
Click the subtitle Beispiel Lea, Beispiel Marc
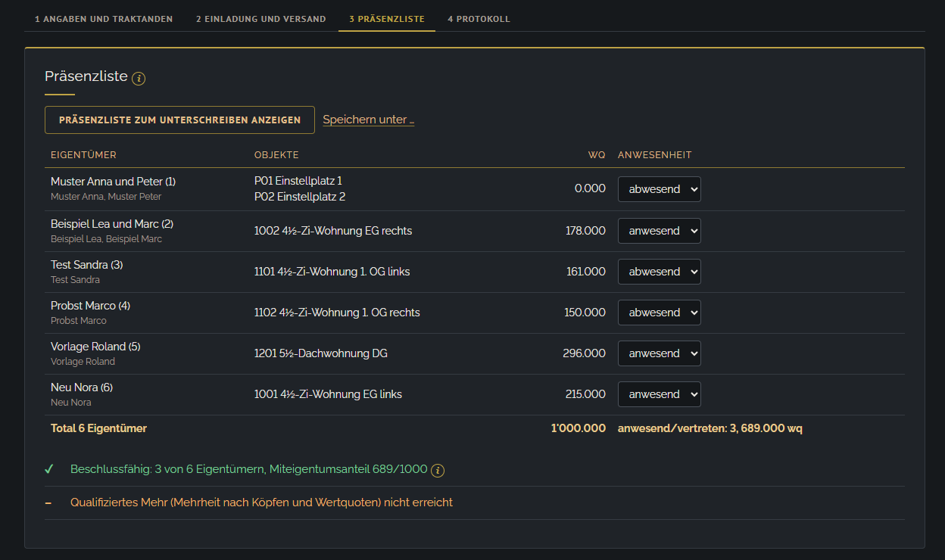[x=106, y=239]
